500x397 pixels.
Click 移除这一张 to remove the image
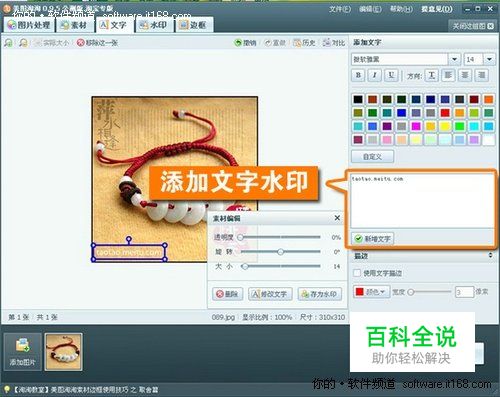[97, 43]
